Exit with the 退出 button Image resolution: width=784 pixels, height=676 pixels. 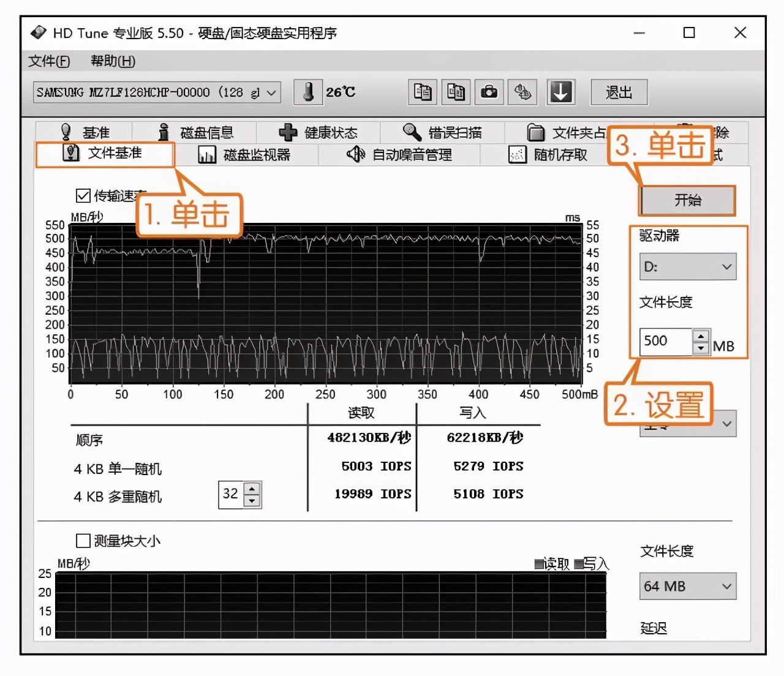coord(619,92)
